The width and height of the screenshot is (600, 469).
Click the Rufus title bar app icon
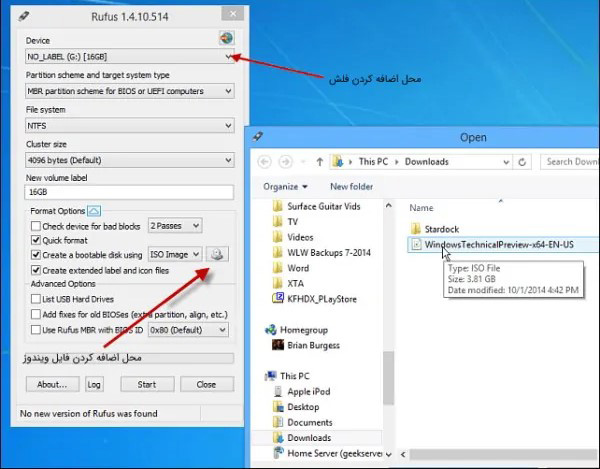tap(24, 16)
